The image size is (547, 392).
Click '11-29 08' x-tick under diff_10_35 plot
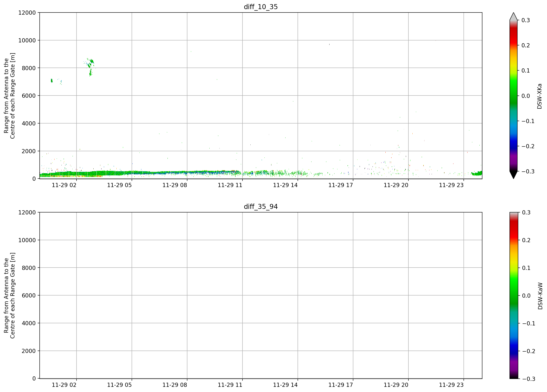[x=175, y=185]
